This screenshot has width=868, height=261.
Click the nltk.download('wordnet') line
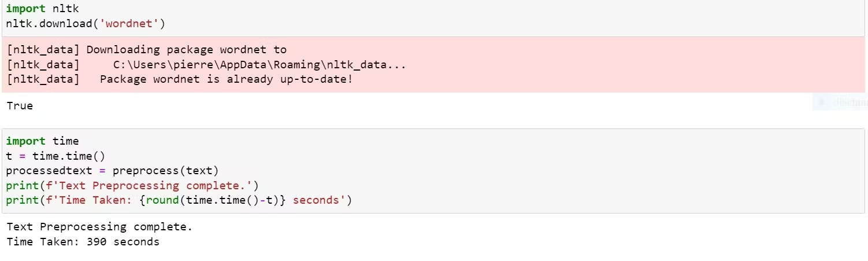tap(86, 24)
